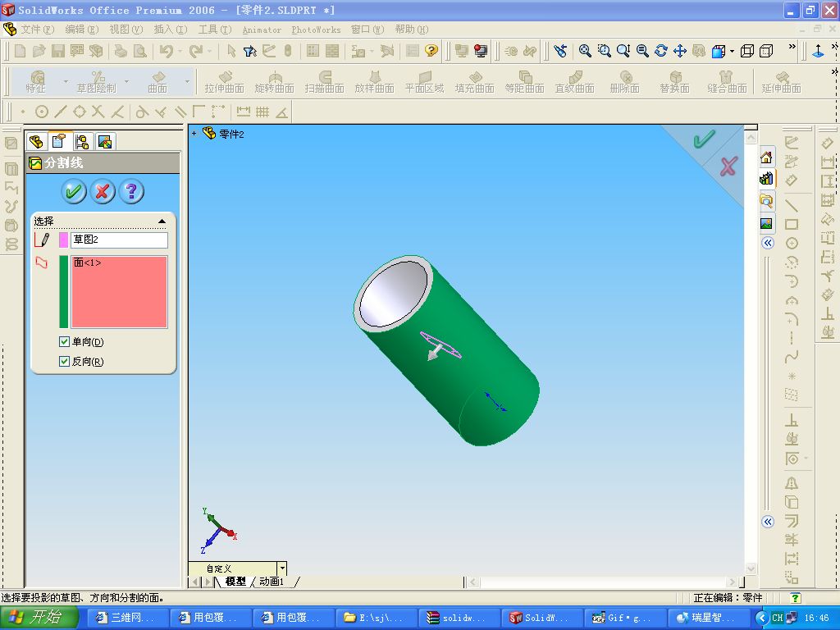This screenshot has height=630, width=840.
Task: Click the 开始 Start button
Action: point(39,617)
